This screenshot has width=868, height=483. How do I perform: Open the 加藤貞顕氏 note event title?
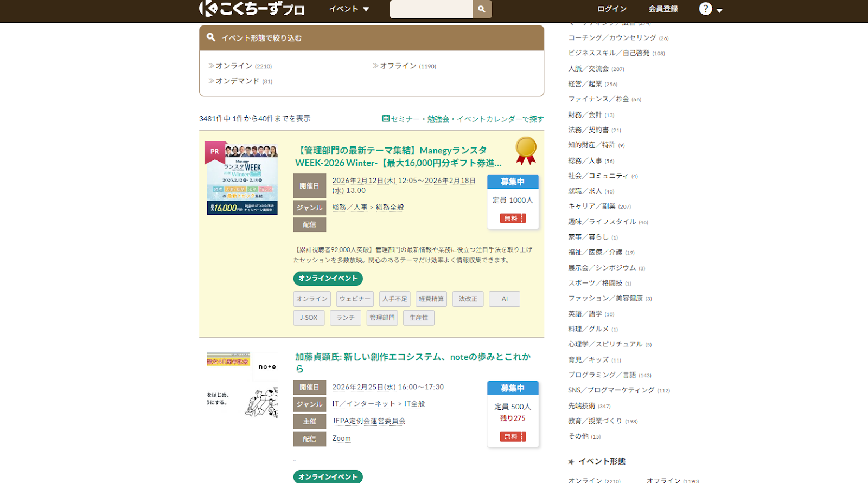click(x=413, y=363)
